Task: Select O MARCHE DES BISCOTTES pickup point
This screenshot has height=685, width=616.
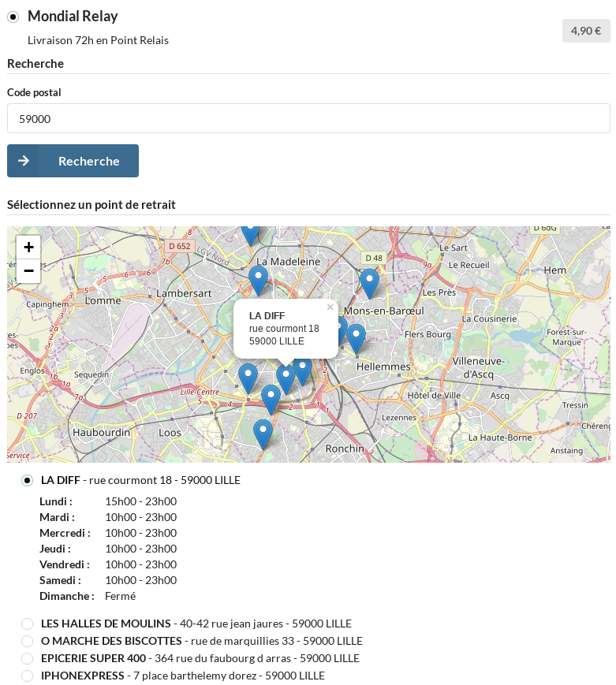Action: point(27,642)
